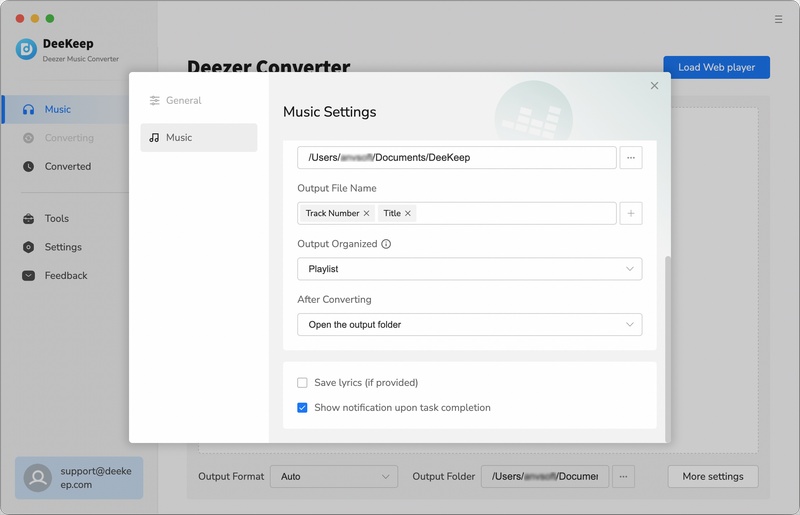Click the DeeKeep logo icon
This screenshot has width=800, height=515.
[x=26, y=49]
